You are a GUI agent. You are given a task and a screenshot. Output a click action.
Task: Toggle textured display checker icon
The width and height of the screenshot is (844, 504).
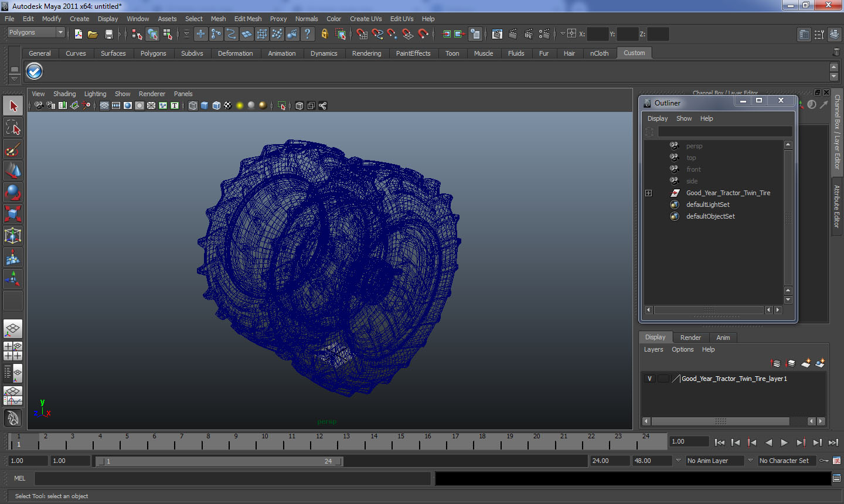(228, 105)
